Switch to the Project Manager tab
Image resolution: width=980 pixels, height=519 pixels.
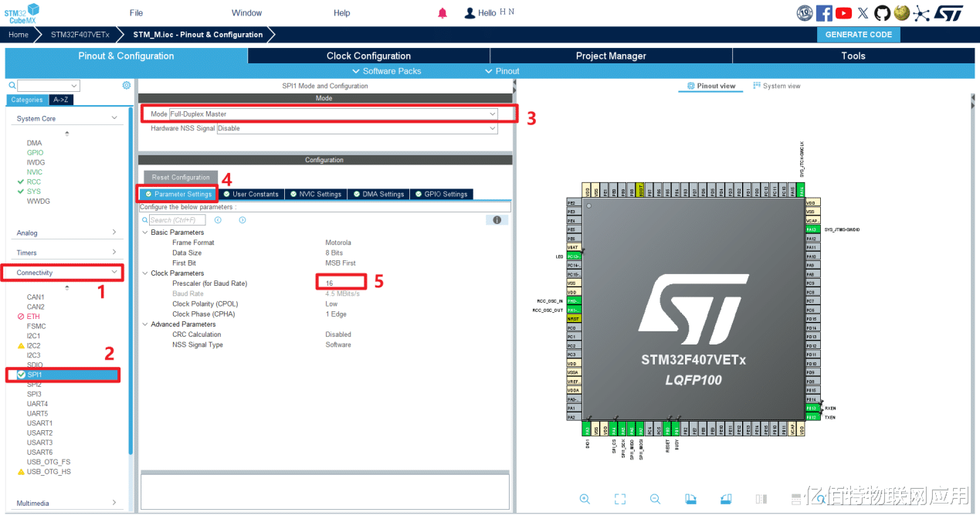(611, 56)
